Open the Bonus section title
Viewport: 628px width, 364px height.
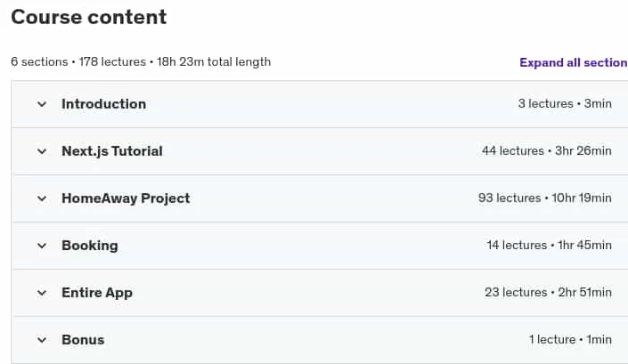pos(83,340)
